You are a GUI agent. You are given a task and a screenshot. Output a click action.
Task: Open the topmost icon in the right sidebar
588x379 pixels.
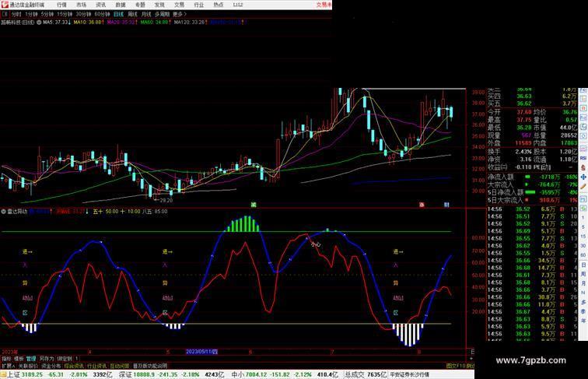pyautogui.click(x=583, y=90)
